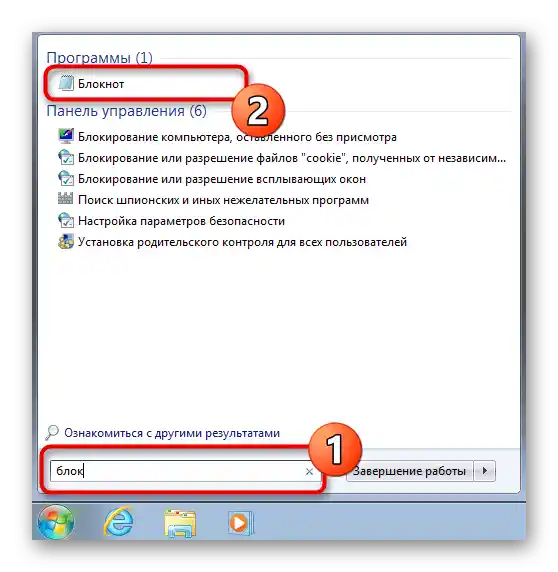Image resolution: width=558 pixels, height=572 pixels.
Task: Launch Windows Media Player from the taskbar
Action: pos(240,523)
